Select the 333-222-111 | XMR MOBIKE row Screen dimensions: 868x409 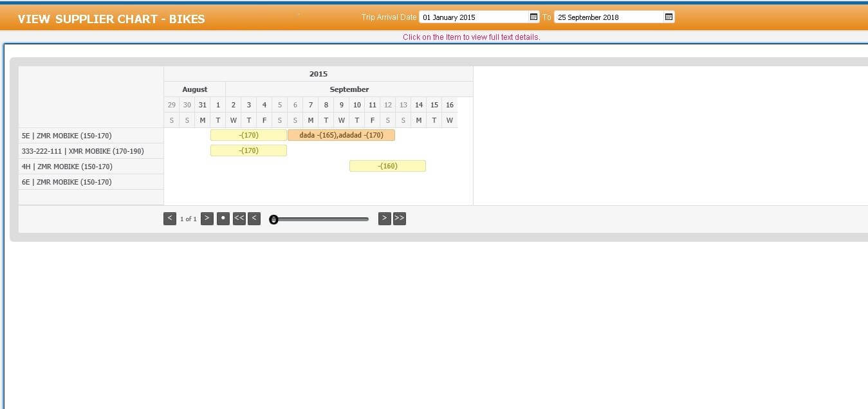pos(82,151)
